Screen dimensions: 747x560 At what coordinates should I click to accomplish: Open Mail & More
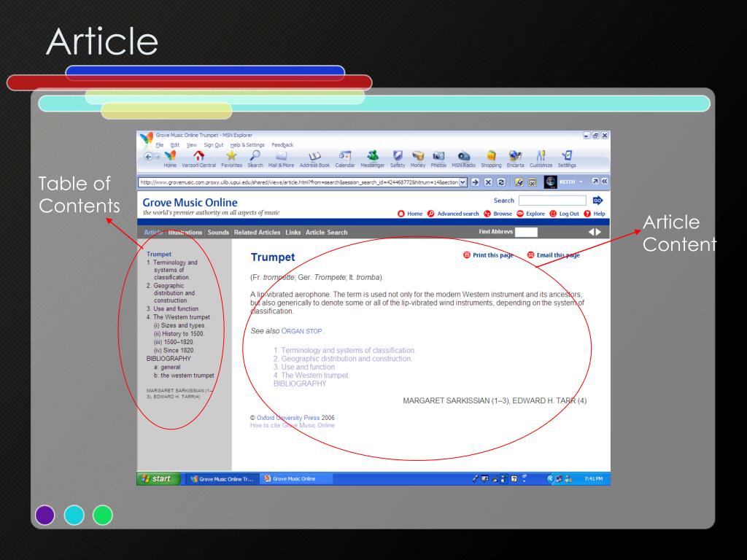(281, 158)
